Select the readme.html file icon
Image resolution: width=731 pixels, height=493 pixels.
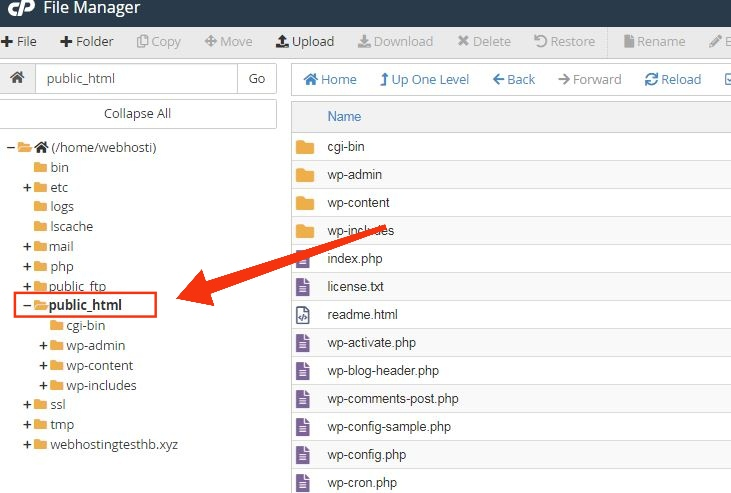303,315
